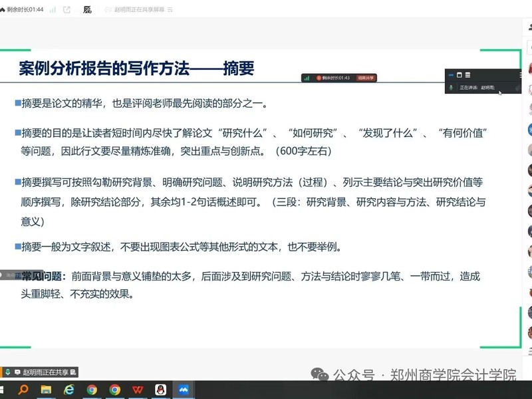Click the disabled-annotation icon in top bar

coord(87,10)
